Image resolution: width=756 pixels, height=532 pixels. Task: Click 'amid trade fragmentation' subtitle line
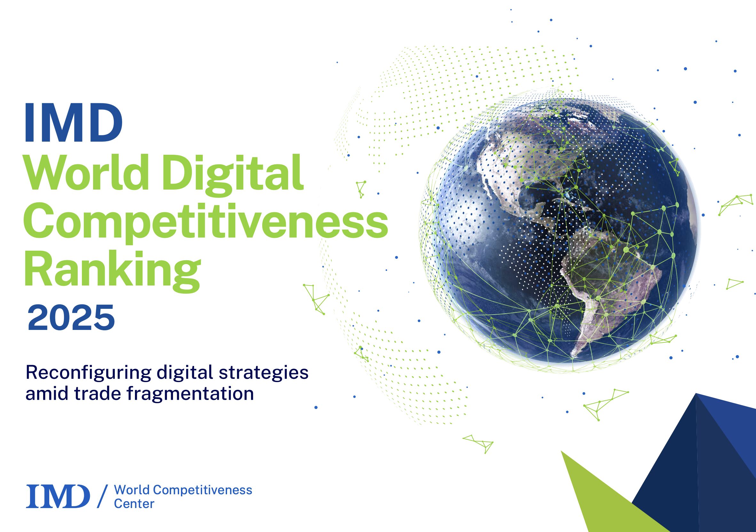[x=140, y=393]
